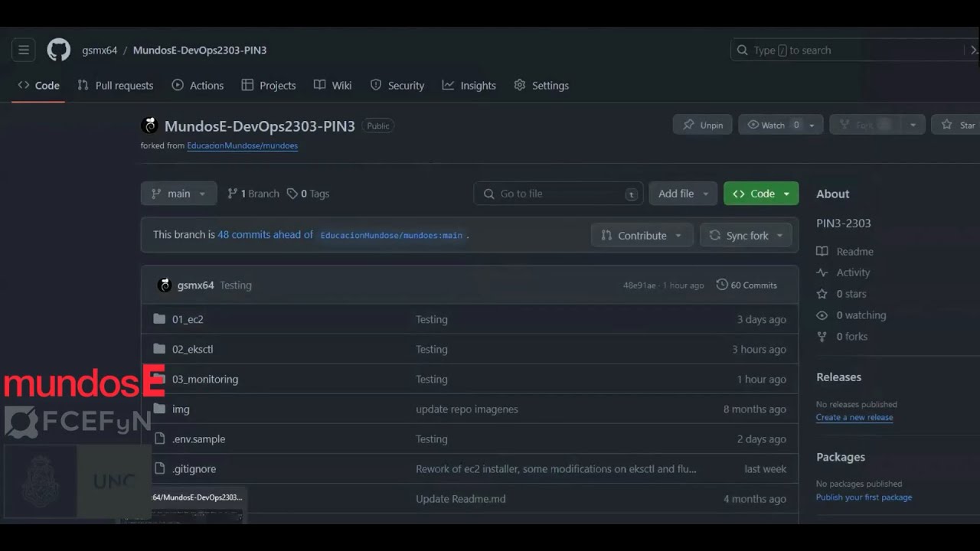The image size is (980, 551).
Task: Click the eye icon next to 0 watching
Action: pos(822,315)
